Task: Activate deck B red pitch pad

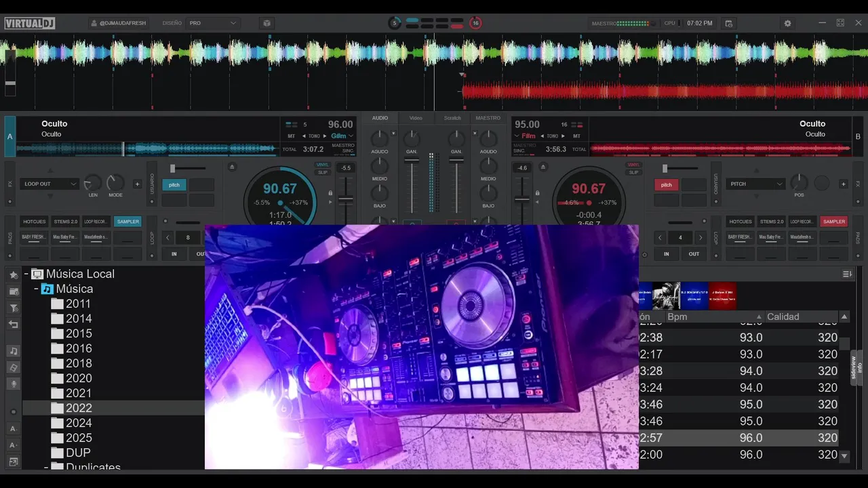Action: click(666, 185)
